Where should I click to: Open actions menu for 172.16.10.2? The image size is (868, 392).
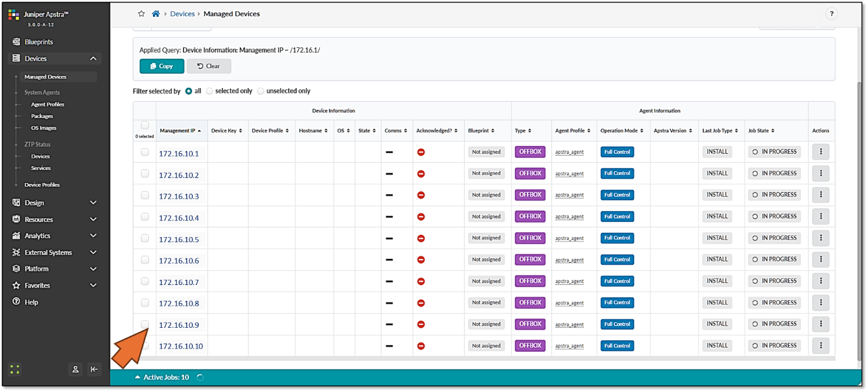point(821,173)
